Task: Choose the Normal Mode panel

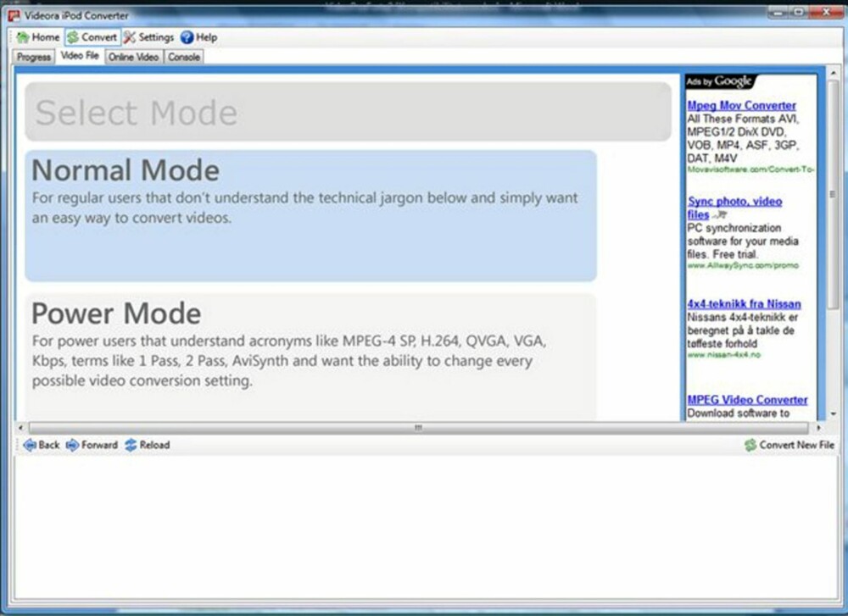Action: 311,215
